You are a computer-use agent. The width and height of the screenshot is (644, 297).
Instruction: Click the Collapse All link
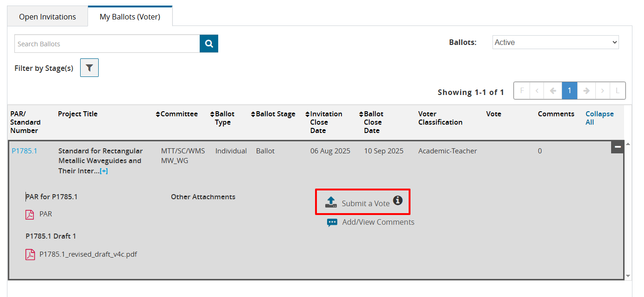click(x=599, y=118)
